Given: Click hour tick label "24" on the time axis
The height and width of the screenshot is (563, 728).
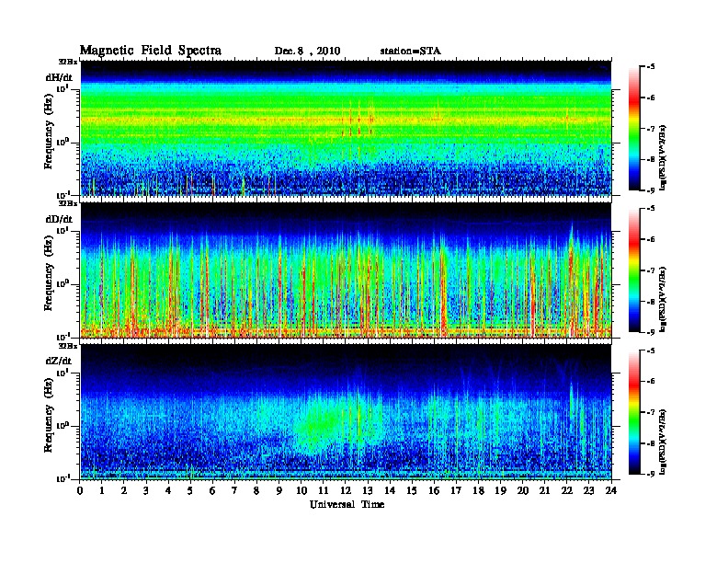Looking at the screenshot, I should pyautogui.click(x=611, y=491).
